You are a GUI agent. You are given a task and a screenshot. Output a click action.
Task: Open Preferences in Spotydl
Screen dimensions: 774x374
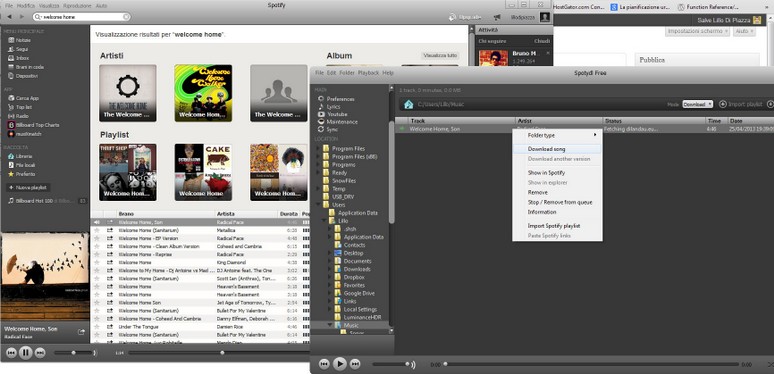(x=337, y=99)
